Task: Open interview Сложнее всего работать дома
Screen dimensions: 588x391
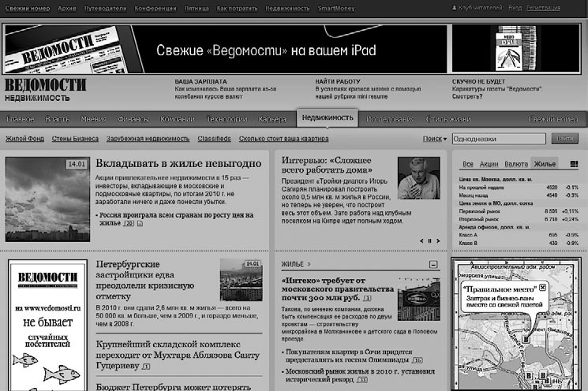Action: [x=326, y=165]
